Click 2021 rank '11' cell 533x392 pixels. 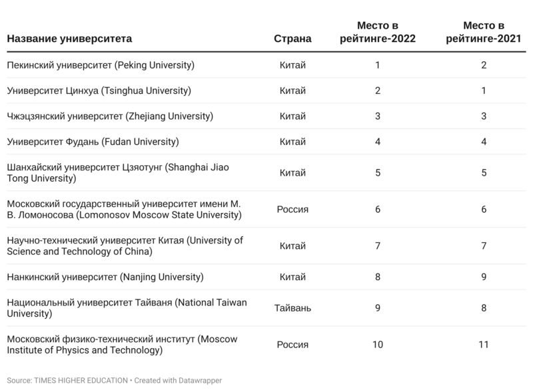(x=484, y=345)
